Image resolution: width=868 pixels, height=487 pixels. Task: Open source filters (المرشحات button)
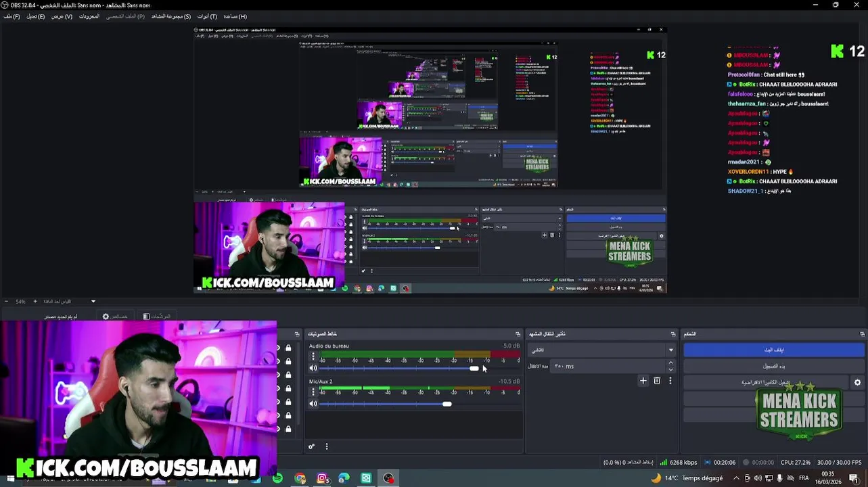pos(157,317)
